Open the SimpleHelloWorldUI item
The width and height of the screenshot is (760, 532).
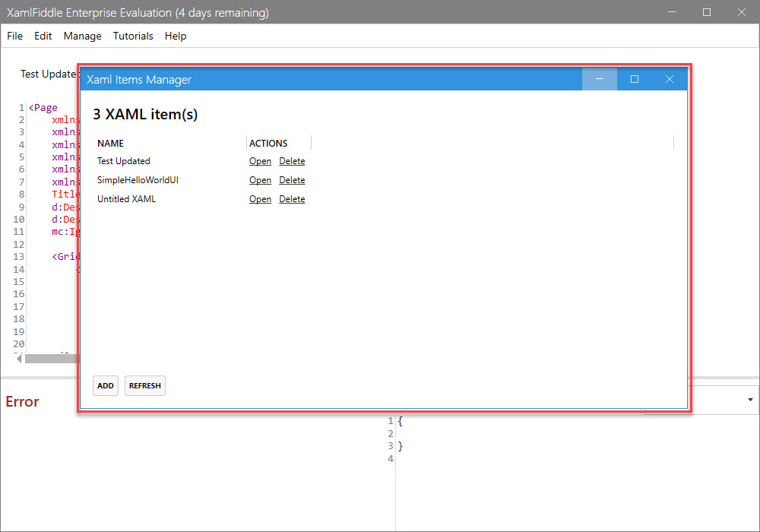click(260, 180)
